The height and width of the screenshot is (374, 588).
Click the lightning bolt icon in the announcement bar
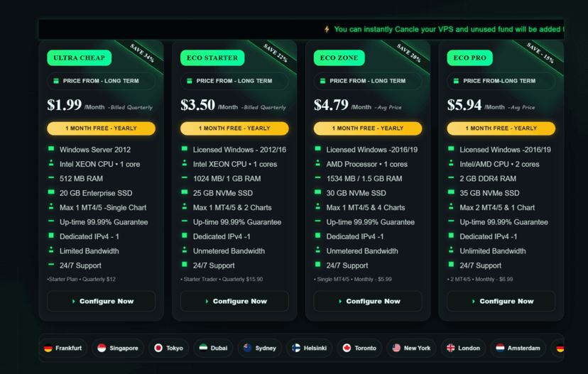[x=327, y=30]
